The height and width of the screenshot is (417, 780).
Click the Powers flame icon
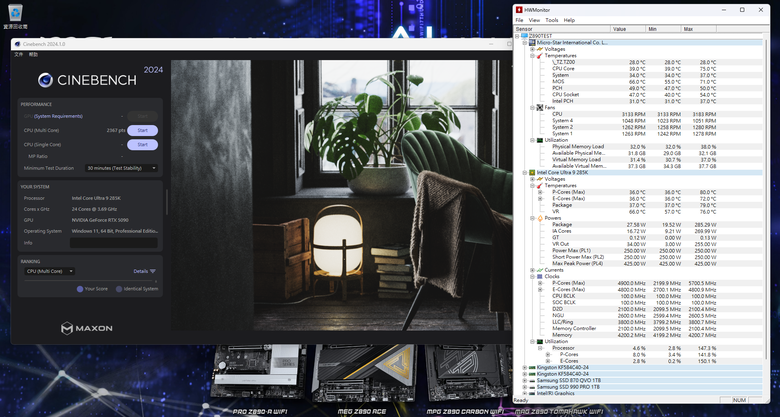(x=540, y=218)
